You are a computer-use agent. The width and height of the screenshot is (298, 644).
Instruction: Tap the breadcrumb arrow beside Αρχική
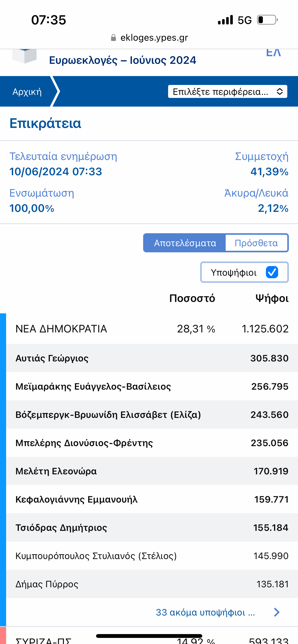point(55,91)
